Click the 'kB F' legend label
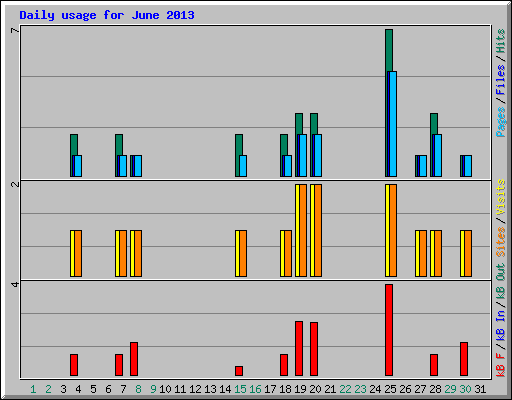Screen dimensions: 512x400 coord(500,365)
